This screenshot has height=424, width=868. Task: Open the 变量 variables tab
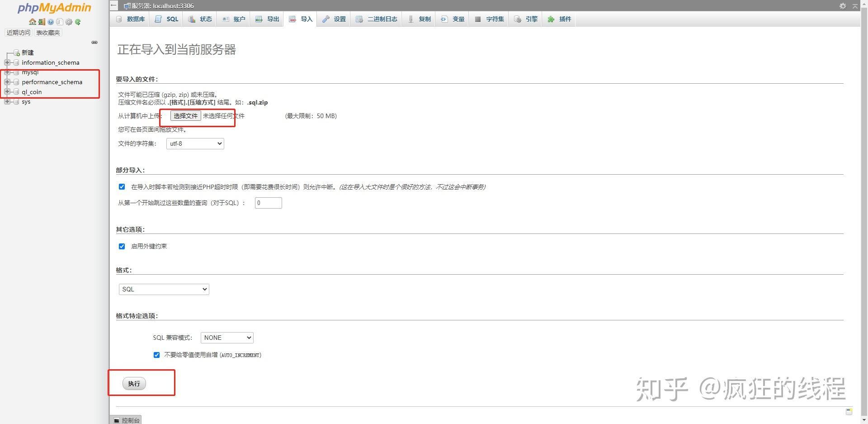tap(453, 19)
